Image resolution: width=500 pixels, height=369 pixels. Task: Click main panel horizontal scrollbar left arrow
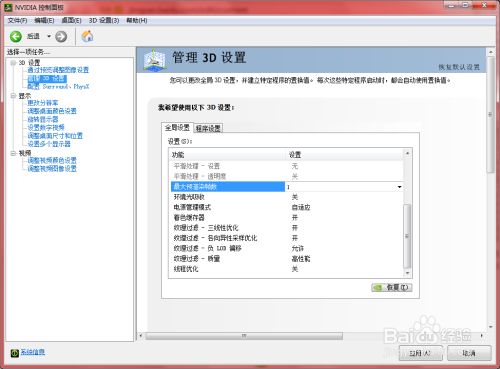click(141, 336)
